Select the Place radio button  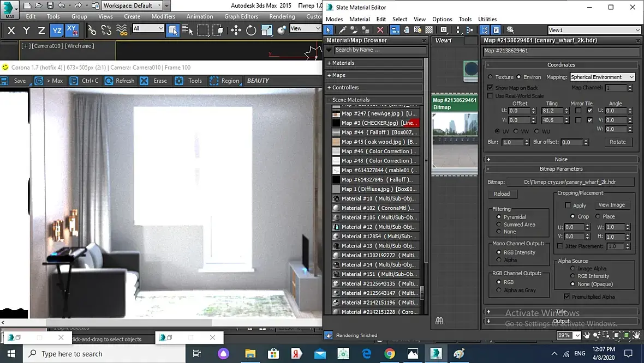click(x=598, y=216)
